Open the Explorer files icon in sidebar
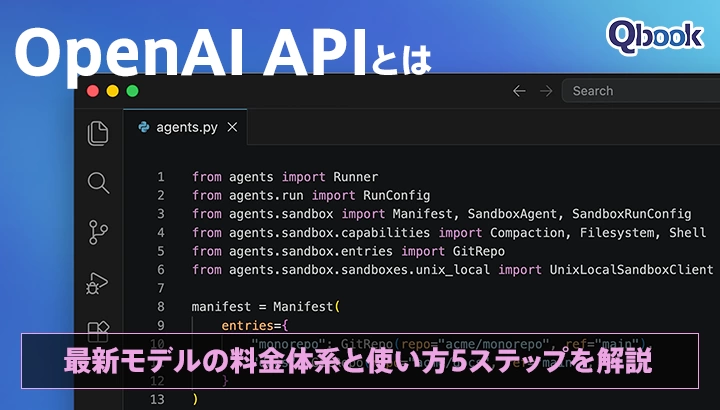Viewport: 720px width, 410px height. point(98,134)
